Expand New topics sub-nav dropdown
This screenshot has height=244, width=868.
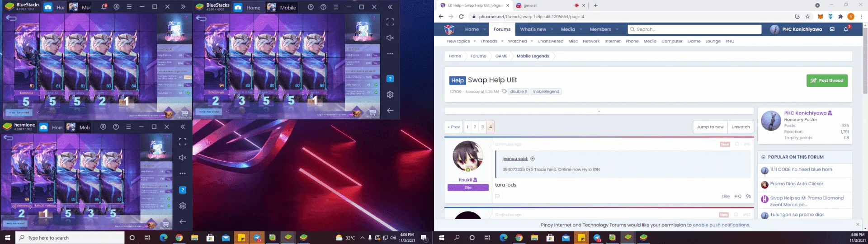click(475, 41)
